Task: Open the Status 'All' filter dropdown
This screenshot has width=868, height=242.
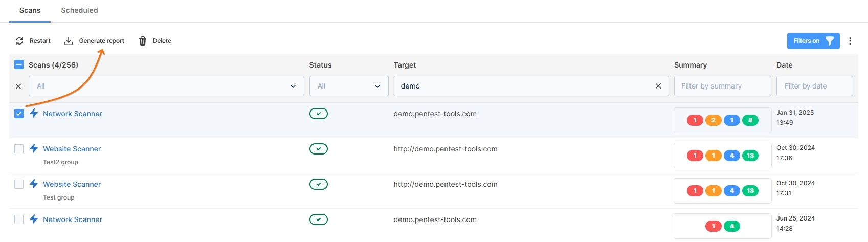Action: pos(349,86)
